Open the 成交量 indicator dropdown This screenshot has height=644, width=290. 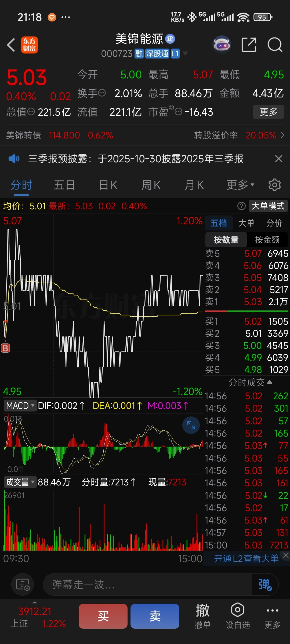tap(20, 482)
